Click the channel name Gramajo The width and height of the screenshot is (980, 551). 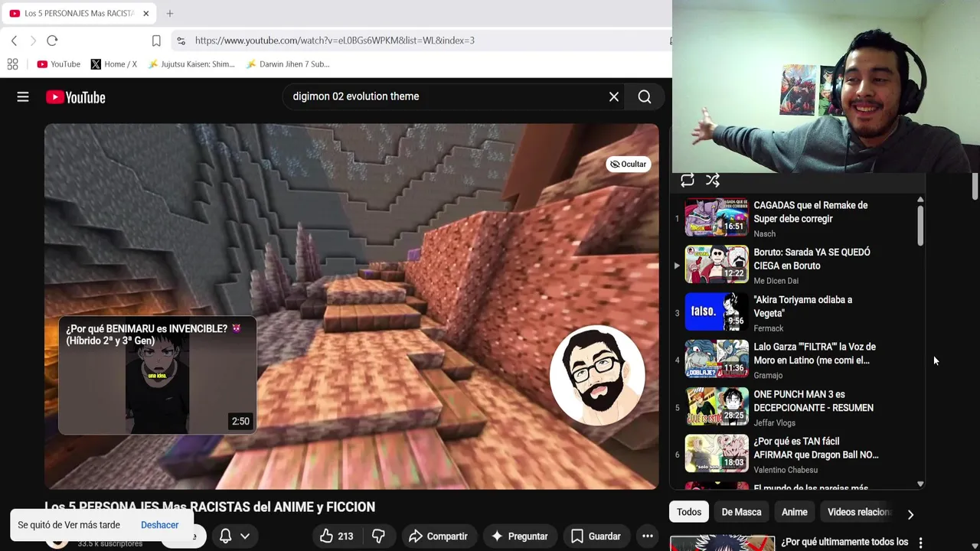tap(768, 376)
